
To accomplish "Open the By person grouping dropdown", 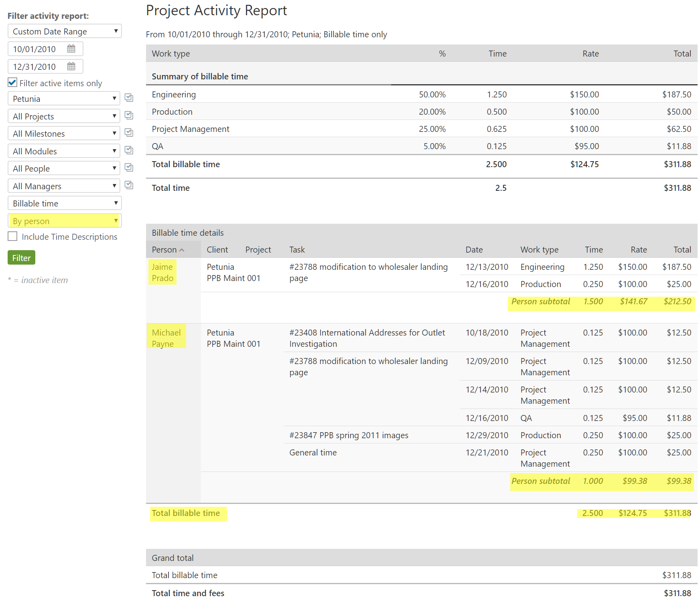I will (65, 221).
